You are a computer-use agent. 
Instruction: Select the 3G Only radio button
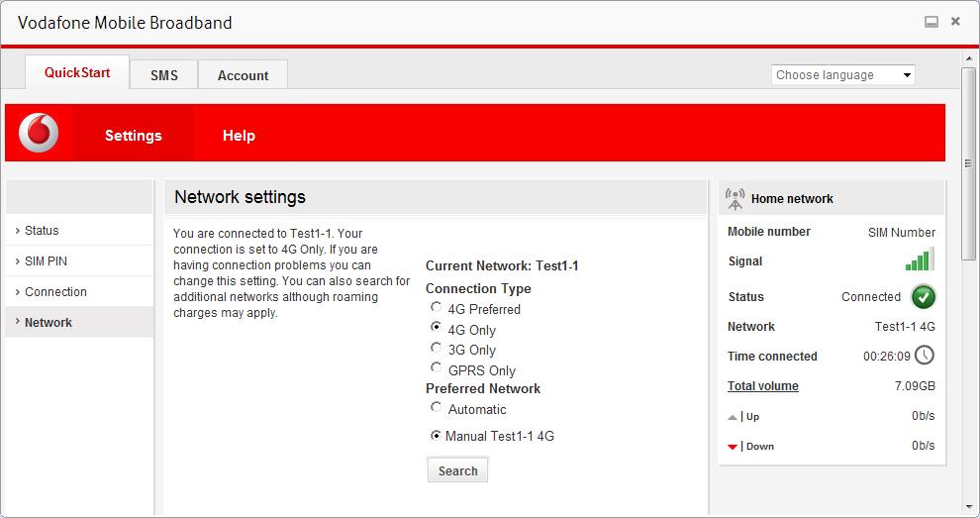click(437, 348)
